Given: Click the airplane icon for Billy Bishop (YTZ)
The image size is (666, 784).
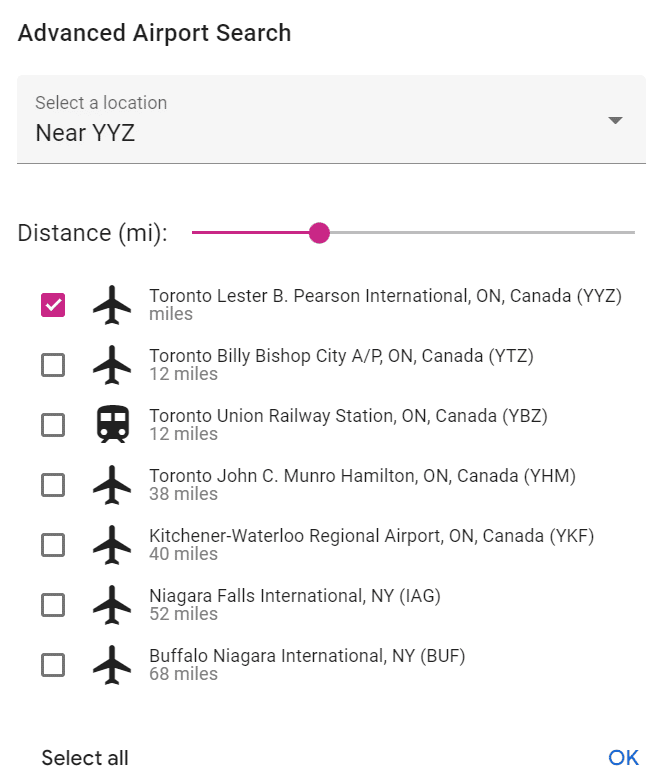Looking at the screenshot, I should tap(112, 365).
